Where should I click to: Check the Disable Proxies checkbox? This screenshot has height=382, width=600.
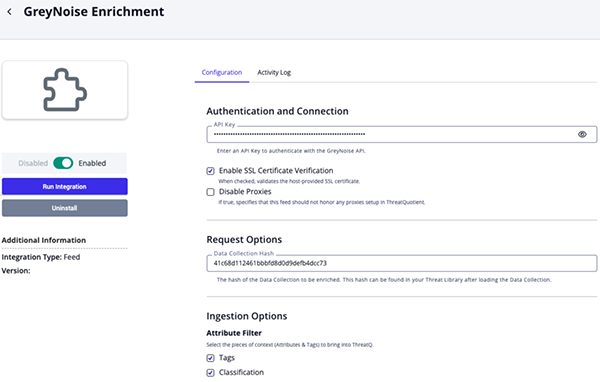(210, 192)
